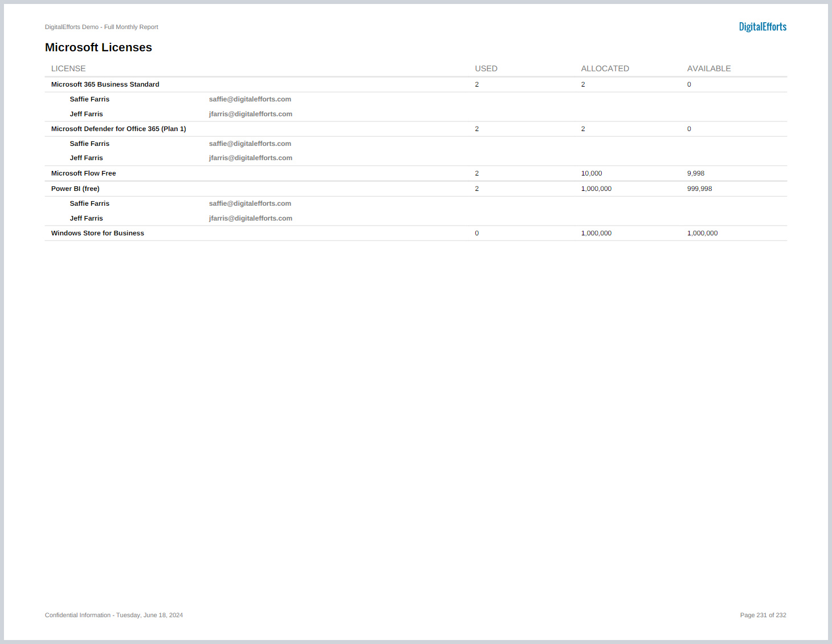
Task: Click the Available value for Windows Store for Business
Action: coord(703,233)
